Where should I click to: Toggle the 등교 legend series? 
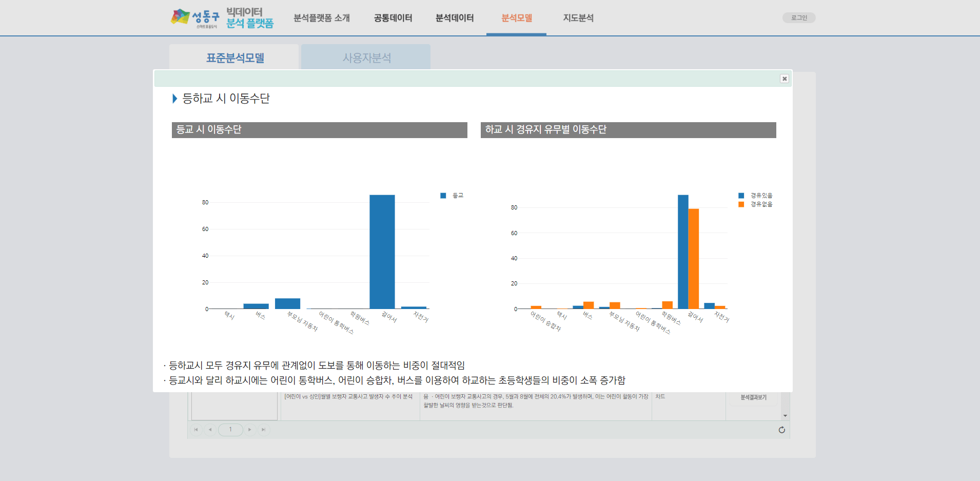click(x=452, y=196)
